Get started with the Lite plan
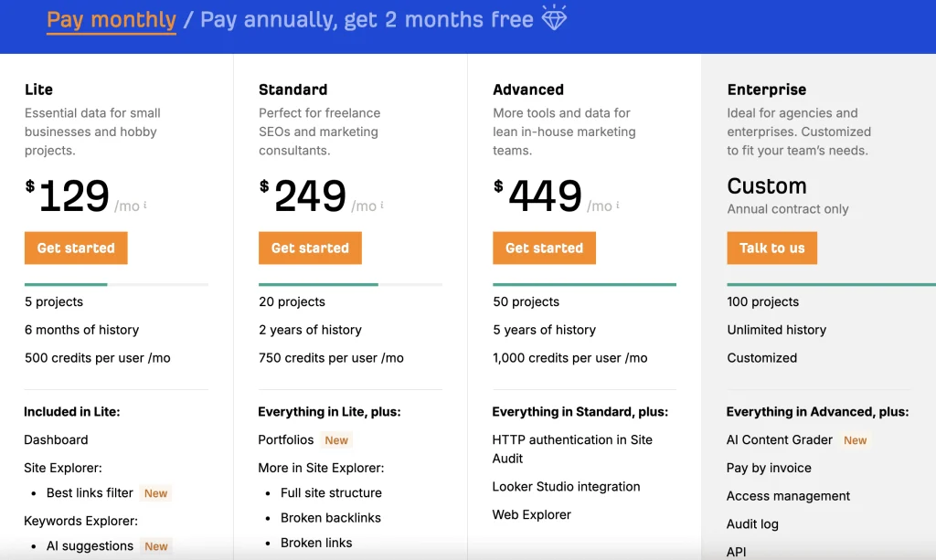936x560 pixels. coord(76,248)
